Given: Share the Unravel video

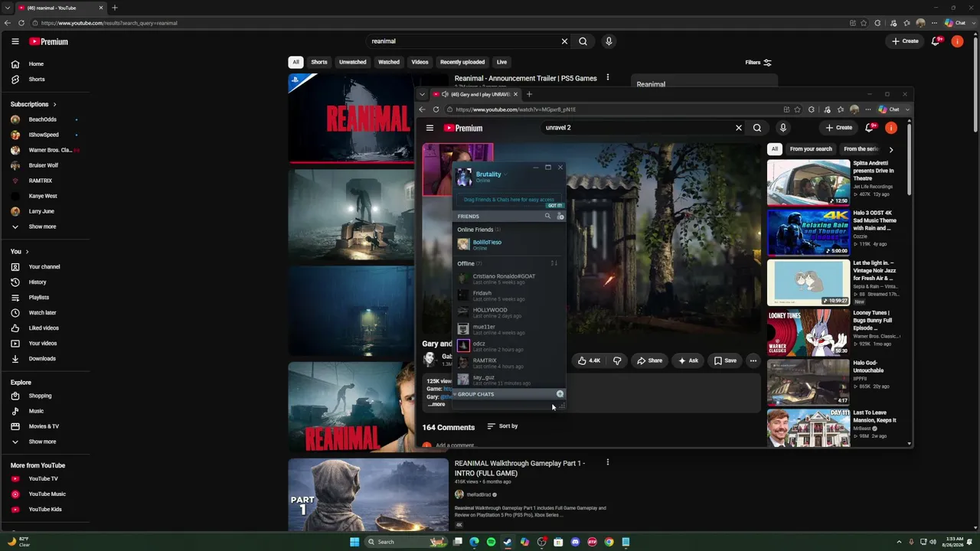Looking at the screenshot, I should [648, 360].
